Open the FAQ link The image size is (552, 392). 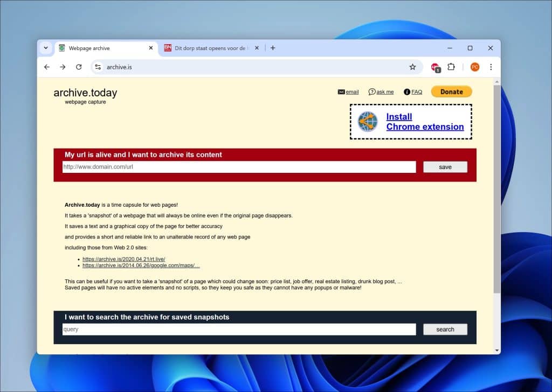point(417,92)
